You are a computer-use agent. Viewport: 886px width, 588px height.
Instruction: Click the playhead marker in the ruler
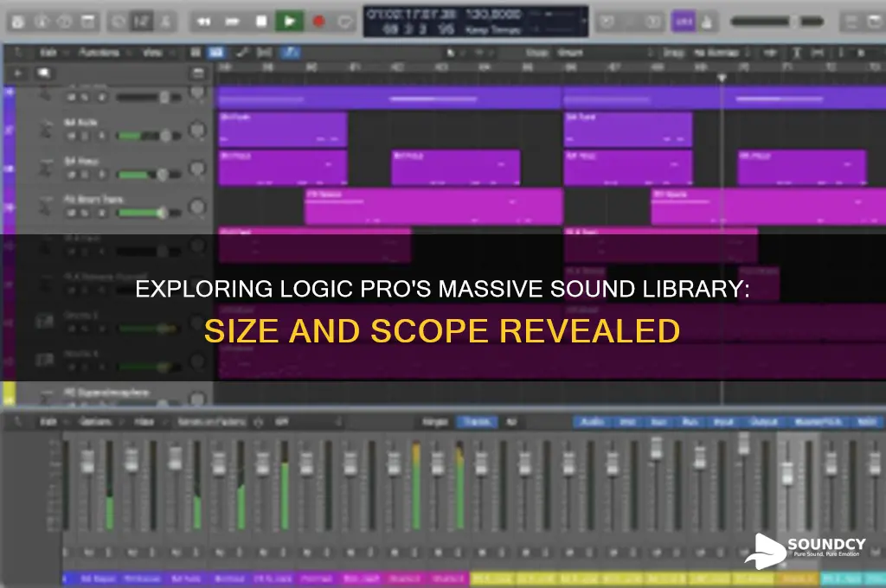(x=722, y=77)
